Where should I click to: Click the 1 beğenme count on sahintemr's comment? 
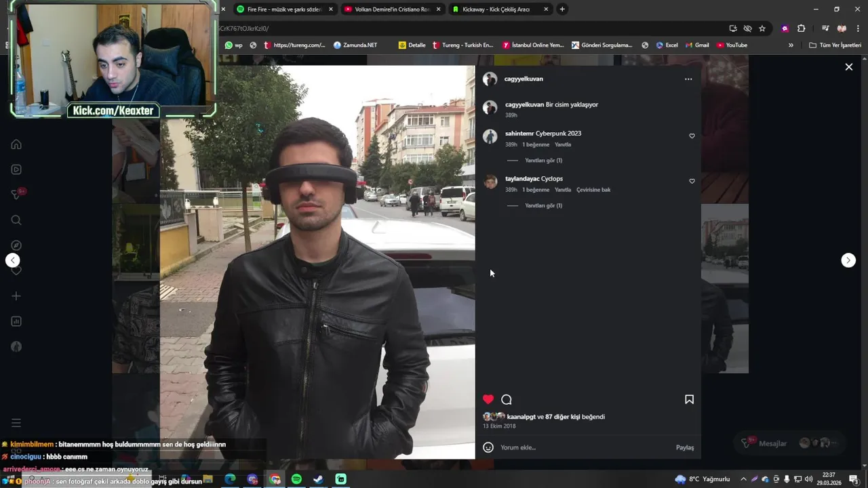pos(536,144)
